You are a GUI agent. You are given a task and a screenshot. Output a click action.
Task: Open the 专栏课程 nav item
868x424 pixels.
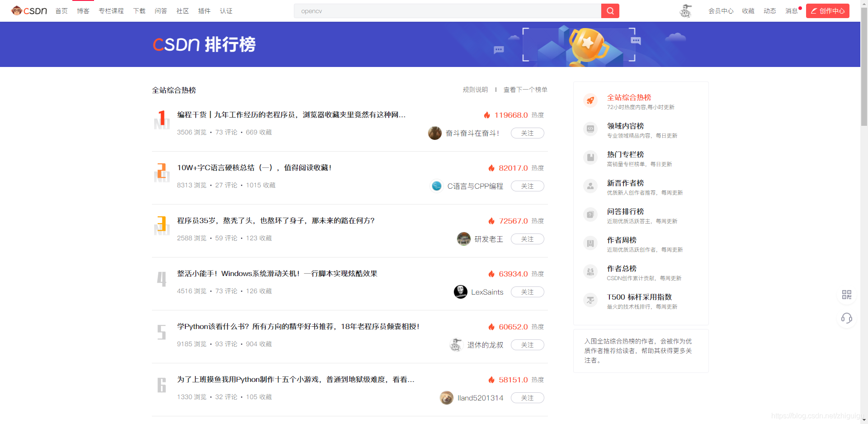tap(111, 11)
